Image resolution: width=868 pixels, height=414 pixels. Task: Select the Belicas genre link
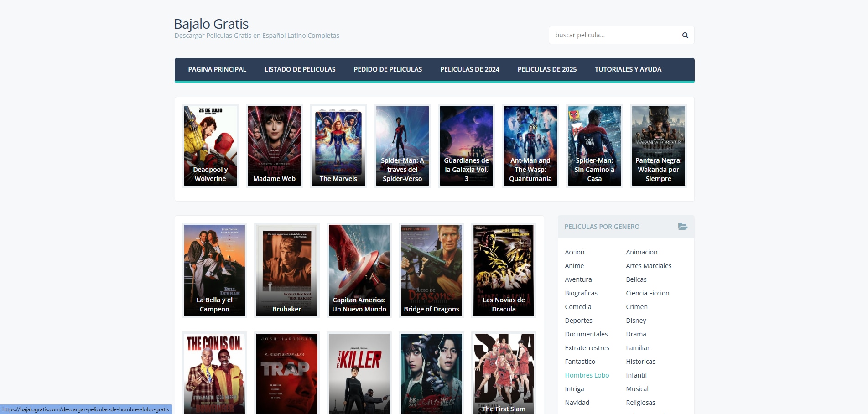636,279
